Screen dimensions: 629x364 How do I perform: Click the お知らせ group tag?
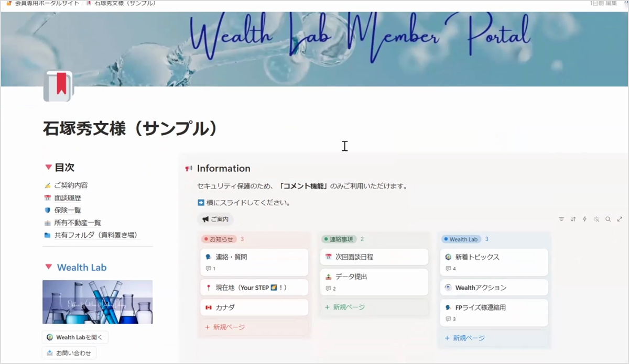point(220,239)
